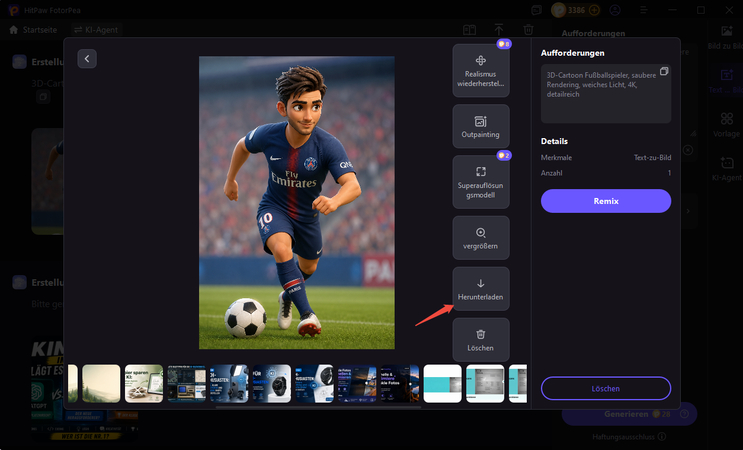Image resolution: width=743 pixels, height=450 pixels.
Task: Click the thumbnail strip horizontal scrollbar
Action: (x=318, y=407)
